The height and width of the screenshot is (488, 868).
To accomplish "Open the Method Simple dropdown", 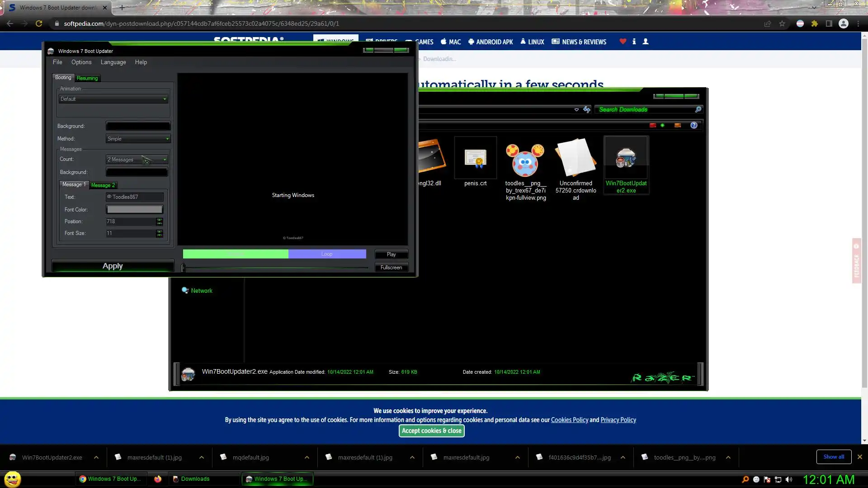I will pyautogui.click(x=138, y=139).
